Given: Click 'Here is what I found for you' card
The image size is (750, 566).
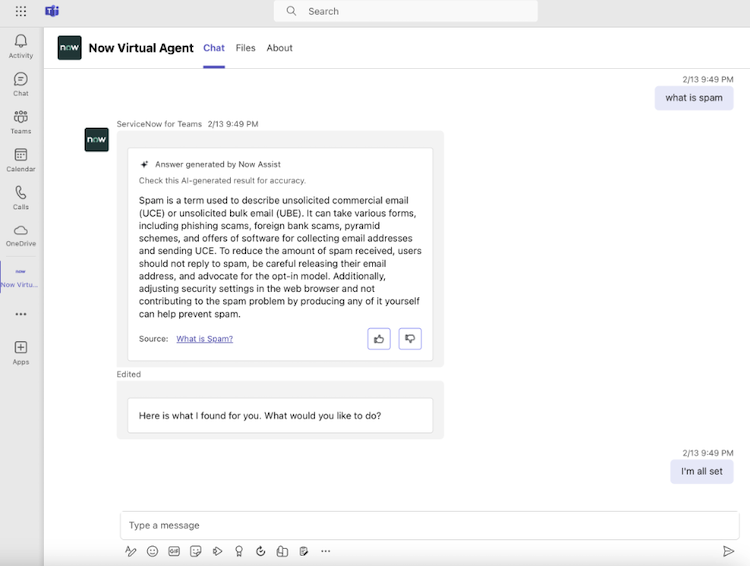Looking at the screenshot, I should [280, 416].
